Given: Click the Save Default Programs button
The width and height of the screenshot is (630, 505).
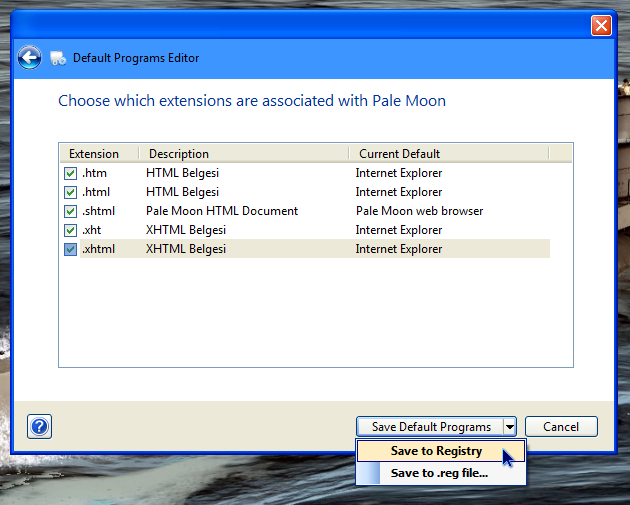Looking at the screenshot, I should click(x=430, y=427).
